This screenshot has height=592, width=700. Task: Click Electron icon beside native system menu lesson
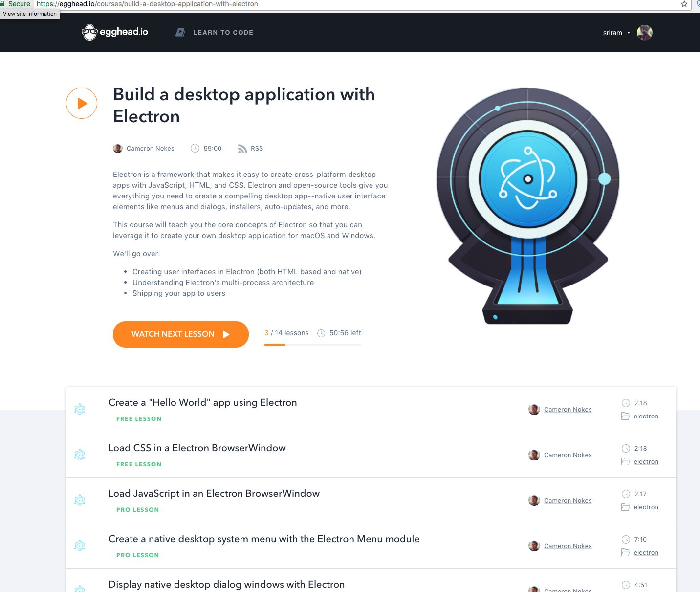pyautogui.click(x=80, y=546)
